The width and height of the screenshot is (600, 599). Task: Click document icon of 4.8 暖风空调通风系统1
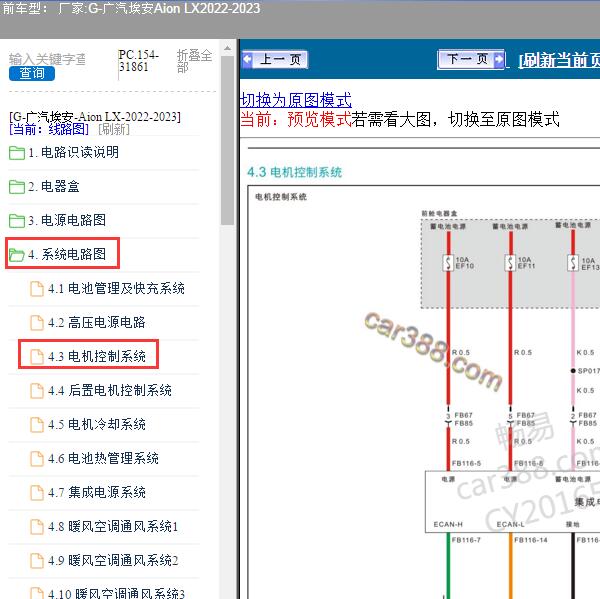[37, 527]
